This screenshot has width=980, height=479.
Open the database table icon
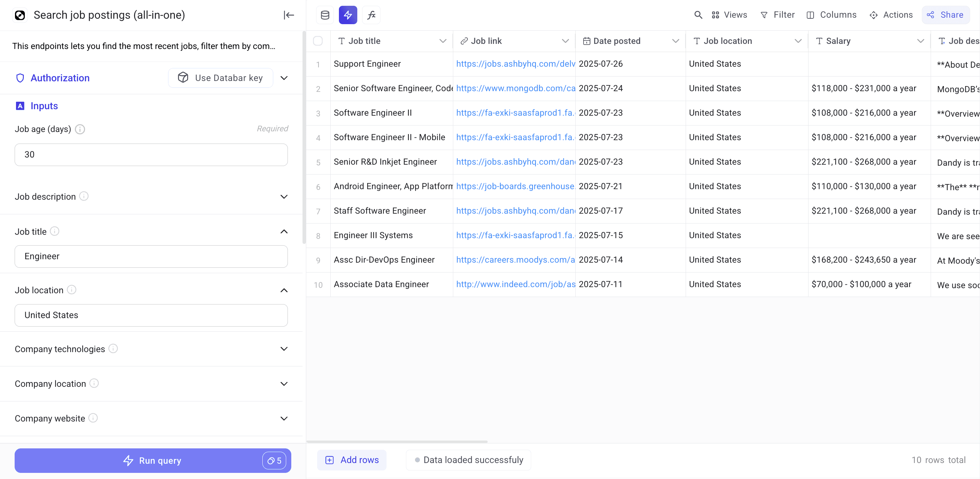(325, 15)
